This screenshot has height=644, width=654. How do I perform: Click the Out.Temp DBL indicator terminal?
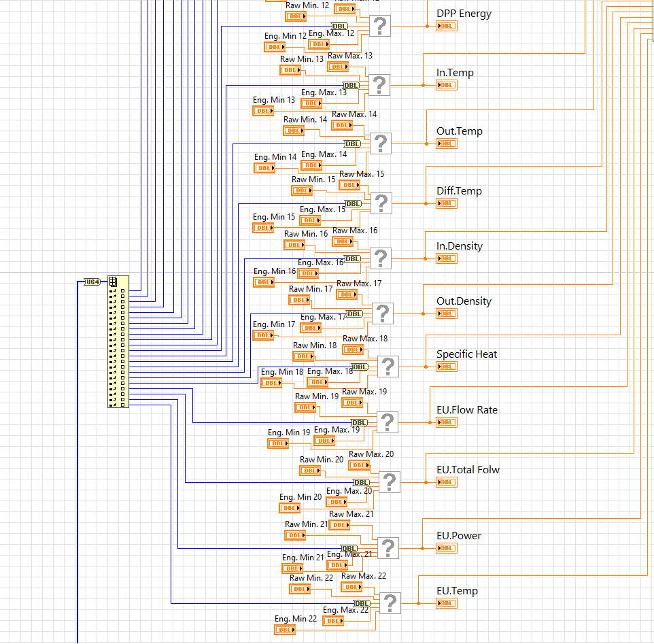(x=446, y=143)
